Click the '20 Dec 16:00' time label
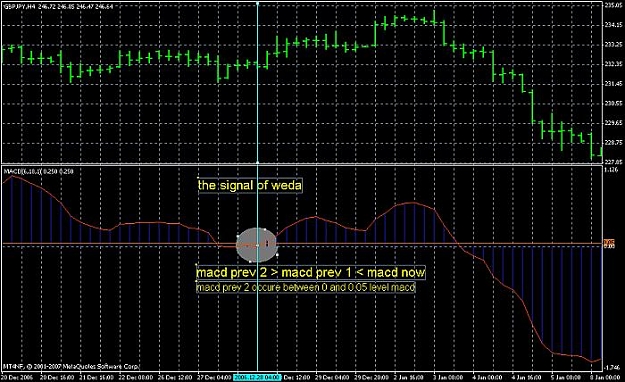The image size is (625, 382). pyautogui.click(x=58, y=377)
